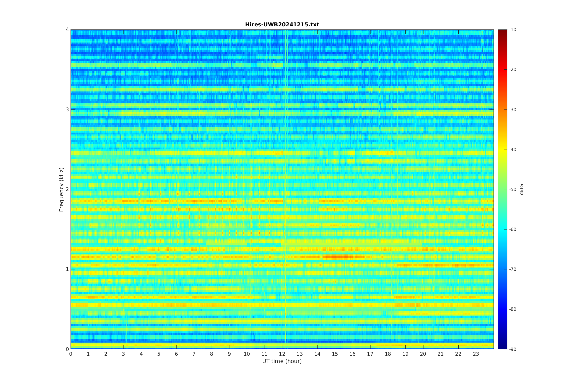Click the colorbar tick label -20

pyautogui.click(x=513, y=70)
